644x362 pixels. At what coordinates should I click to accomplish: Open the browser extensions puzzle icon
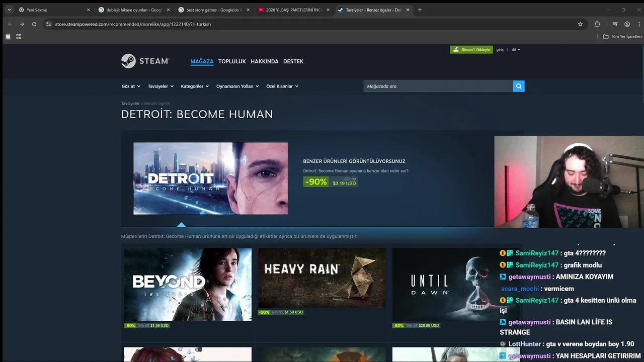597,24
